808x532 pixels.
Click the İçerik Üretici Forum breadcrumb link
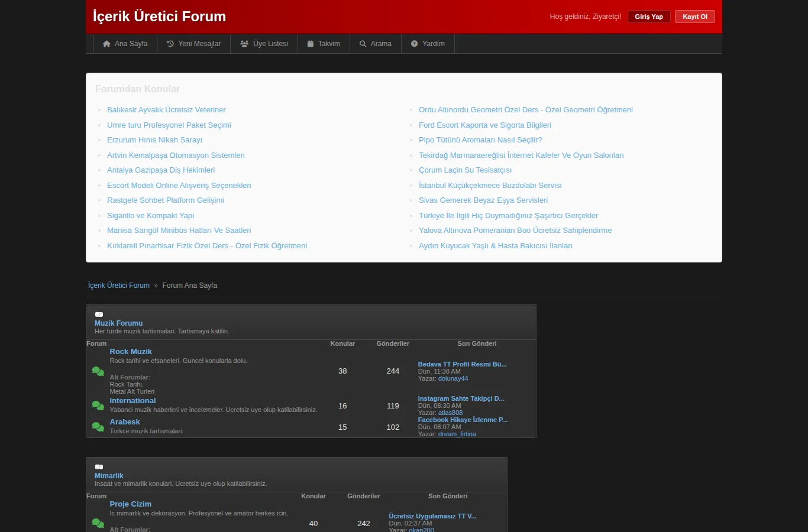tap(119, 286)
